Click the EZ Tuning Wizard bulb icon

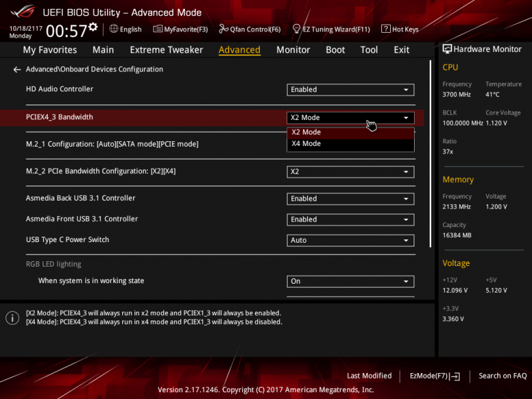pyautogui.click(x=296, y=29)
